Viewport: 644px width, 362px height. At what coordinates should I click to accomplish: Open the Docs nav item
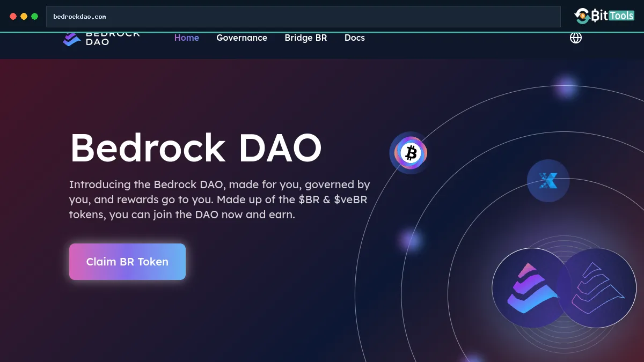(x=355, y=38)
